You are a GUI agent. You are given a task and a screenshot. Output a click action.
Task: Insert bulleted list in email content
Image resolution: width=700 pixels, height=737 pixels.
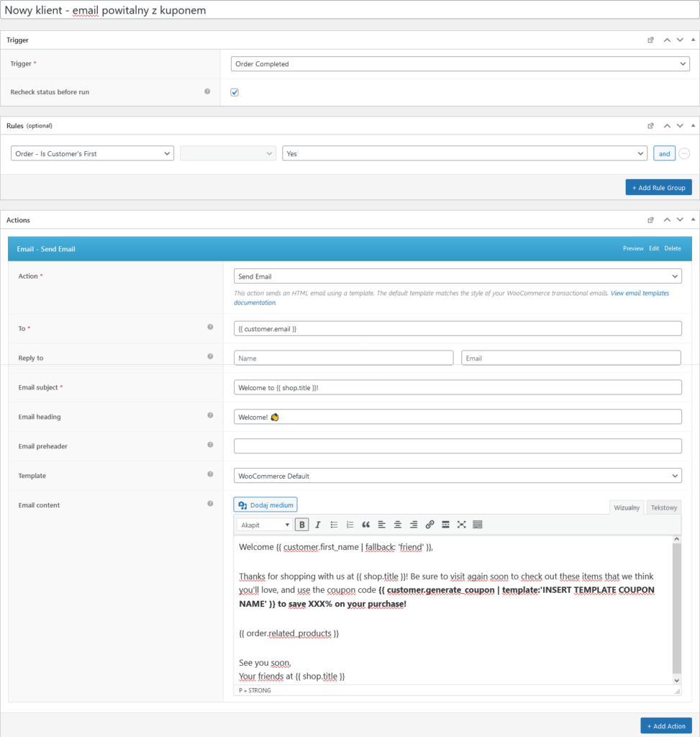click(334, 525)
